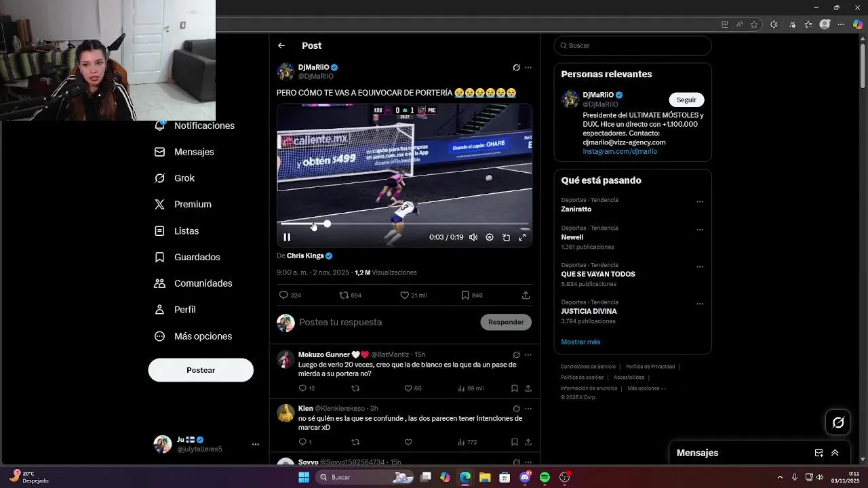Open Condiciones de Servicio link
This screenshot has width=868, height=488.
coord(588,367)
